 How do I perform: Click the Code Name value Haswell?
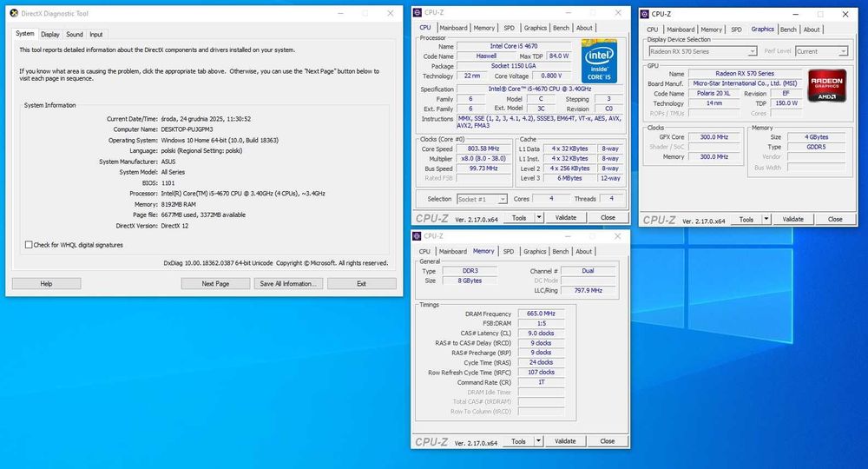pos(486,56)
